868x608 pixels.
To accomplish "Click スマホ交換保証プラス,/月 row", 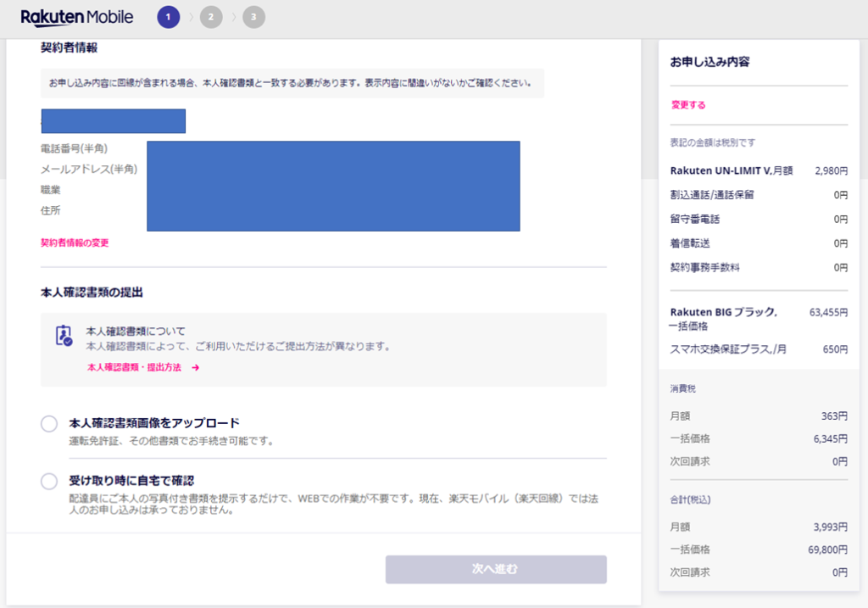I will [x=759, y=349].
